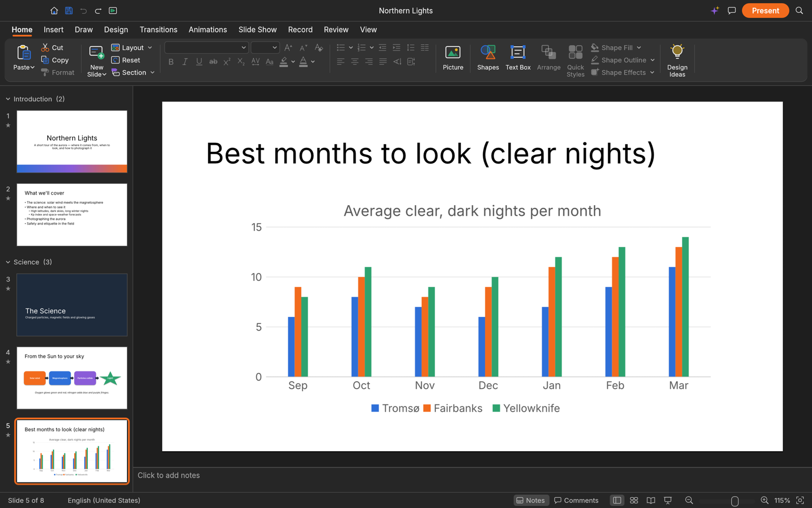Image resolution: width=812 pixels, height=508 pixels.
Task: Click the Redo arrow
Action: pos(98,11)
